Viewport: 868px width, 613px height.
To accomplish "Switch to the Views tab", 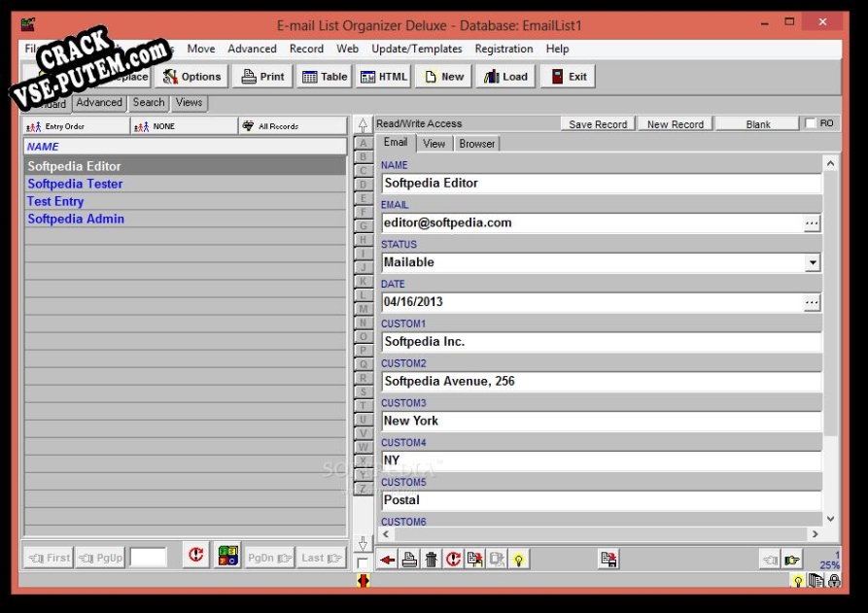I will (189, 102).
